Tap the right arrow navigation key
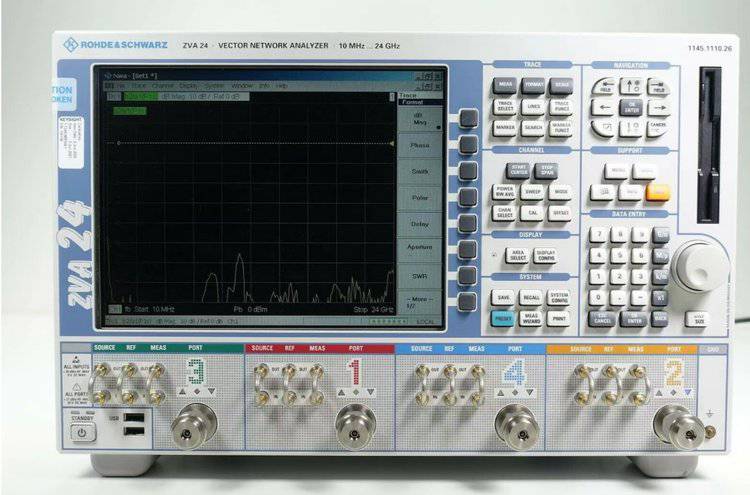The image size is (750, 495). point(659,108)
